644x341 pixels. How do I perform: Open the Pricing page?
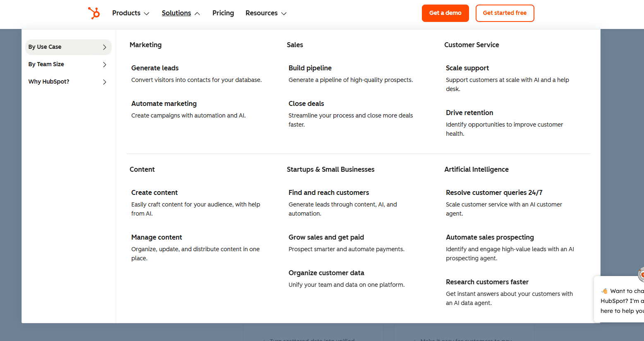(x=223, y=13)
